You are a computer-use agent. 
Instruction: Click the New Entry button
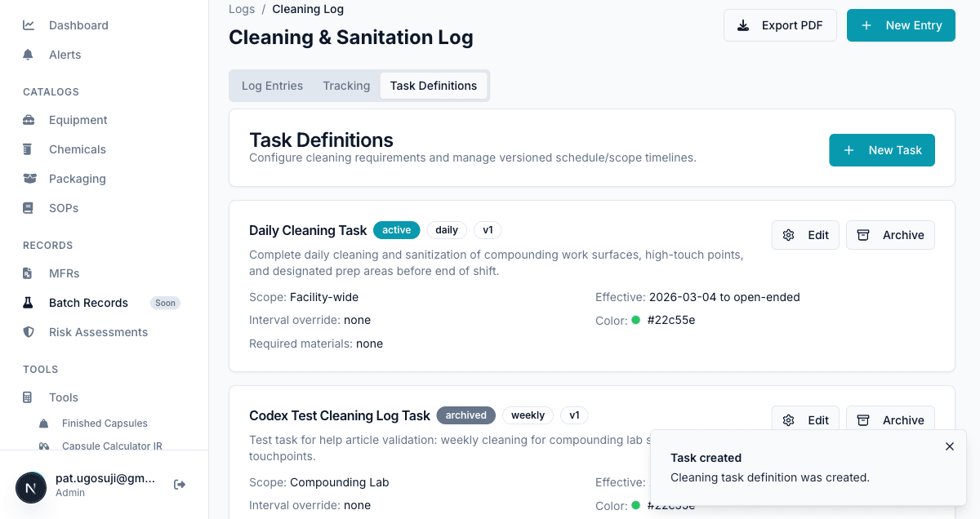click(901, 25)
